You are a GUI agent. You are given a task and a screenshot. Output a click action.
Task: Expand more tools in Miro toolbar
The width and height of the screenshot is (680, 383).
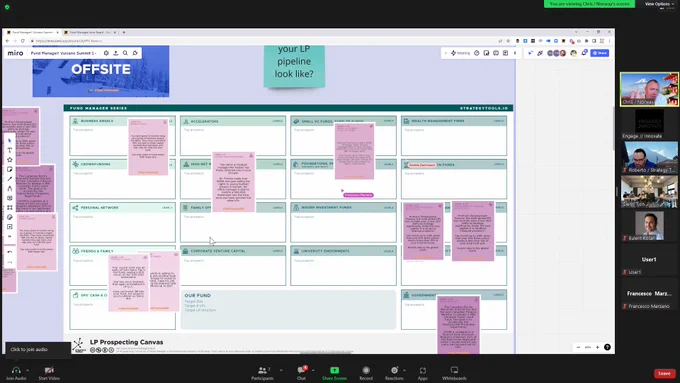pyautogui.click(x=10, y=236)
